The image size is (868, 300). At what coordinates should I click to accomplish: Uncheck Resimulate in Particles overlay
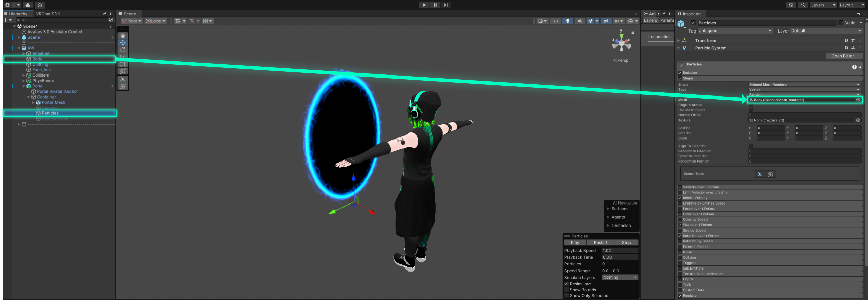pos(566,284)
